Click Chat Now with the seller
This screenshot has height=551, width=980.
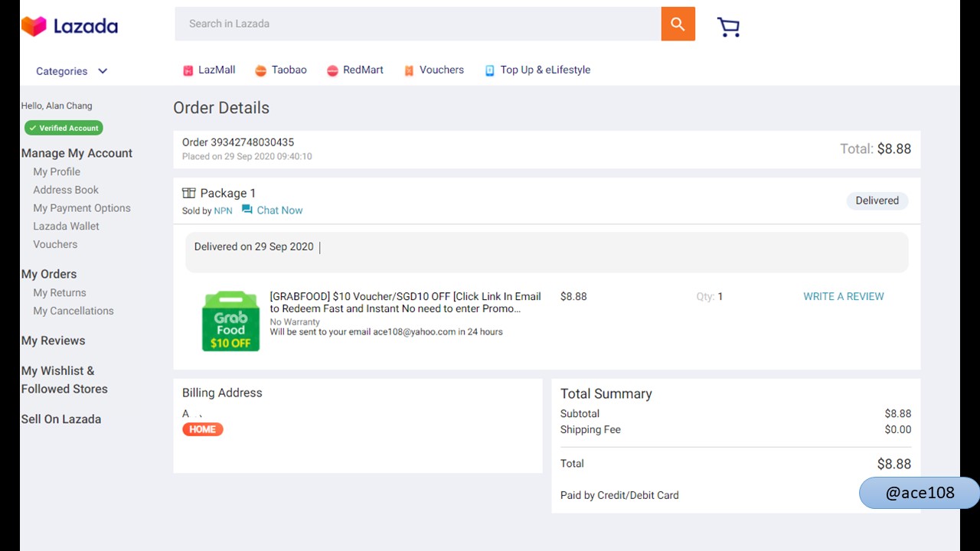click(279, 210)
